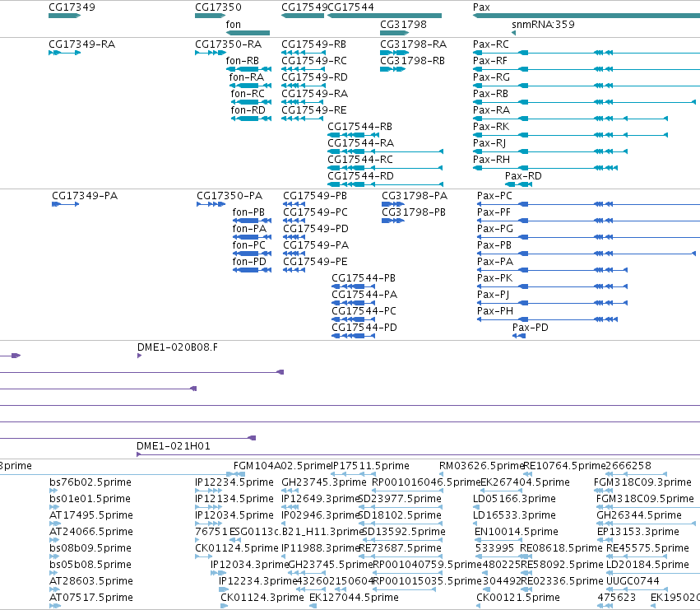The image size is (700, 610).
Task: Select EST AT24066.5prime label
Action: point(91,532)
